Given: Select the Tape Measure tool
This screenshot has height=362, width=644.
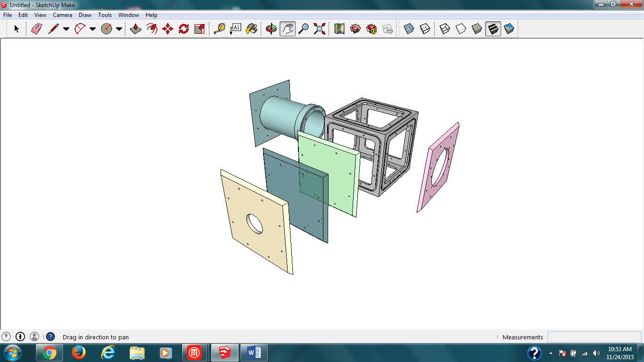Looking at the screenshot, I should tap(219, 29).
